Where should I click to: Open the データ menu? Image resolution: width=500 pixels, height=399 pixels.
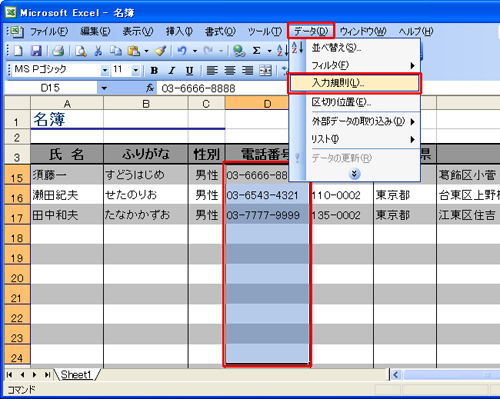tap(311, 32)
